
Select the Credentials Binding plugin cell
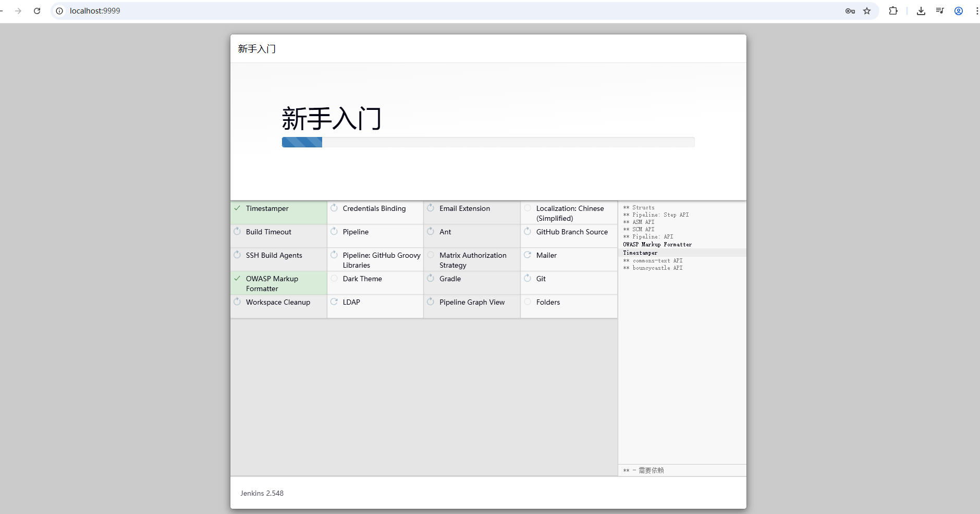374,209
